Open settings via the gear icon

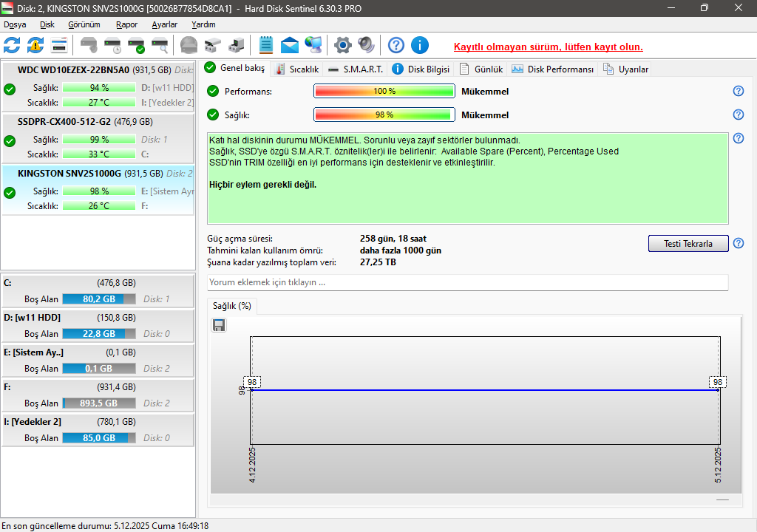343,45
